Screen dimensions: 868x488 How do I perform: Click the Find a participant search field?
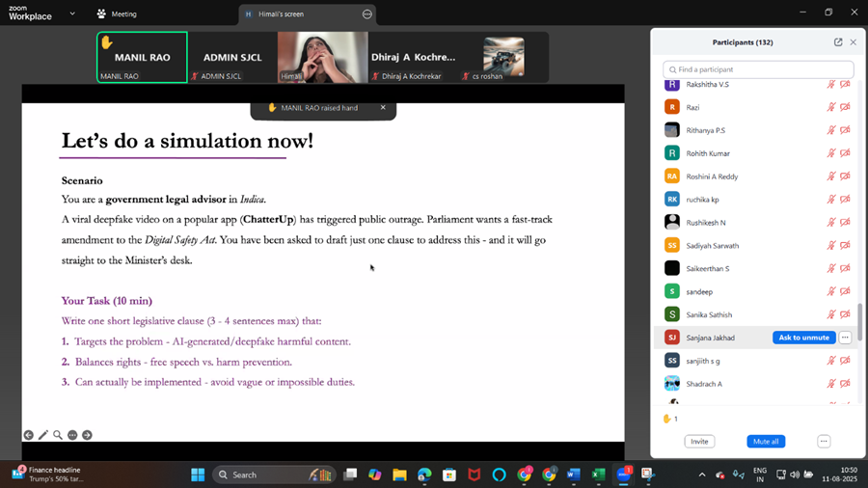coord(758,69)
